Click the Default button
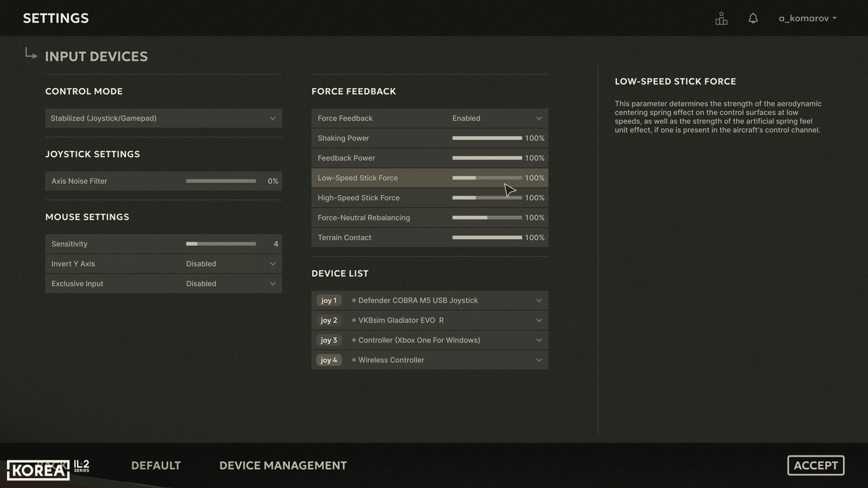868x488 pixels. (156, 465)
